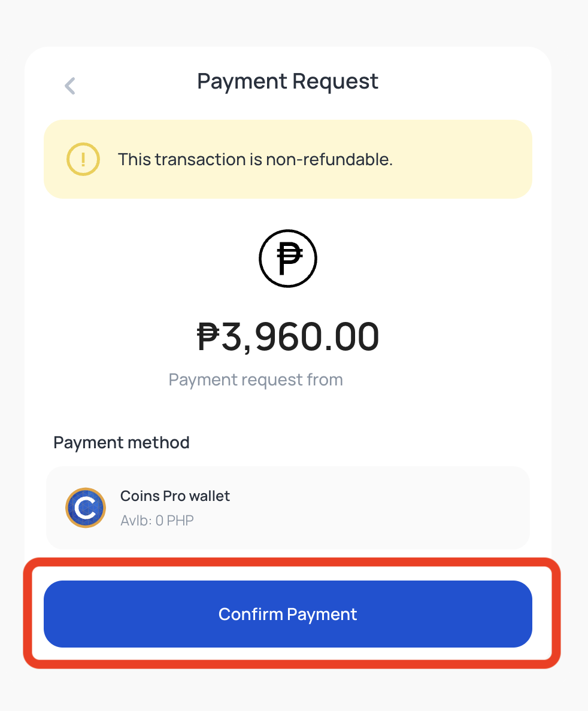Screen dimensions: 588x711
Task: Click the Payment Request page title
Action: [x=288, y=81]
